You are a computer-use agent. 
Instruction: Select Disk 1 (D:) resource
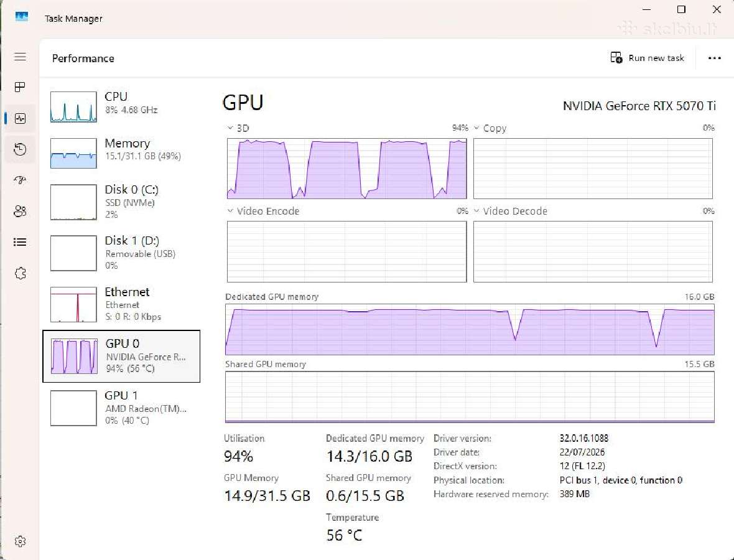[121, 253]
